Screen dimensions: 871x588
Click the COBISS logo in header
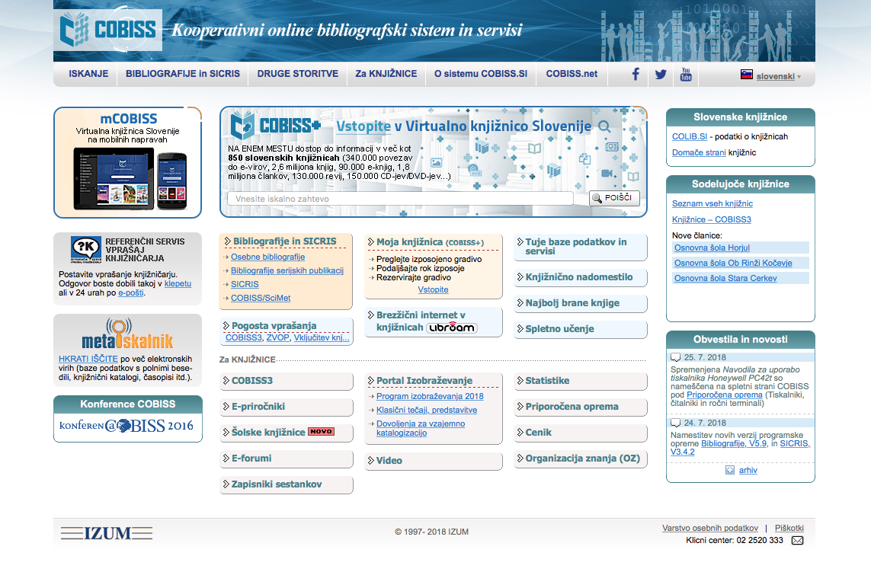point(108,30)
